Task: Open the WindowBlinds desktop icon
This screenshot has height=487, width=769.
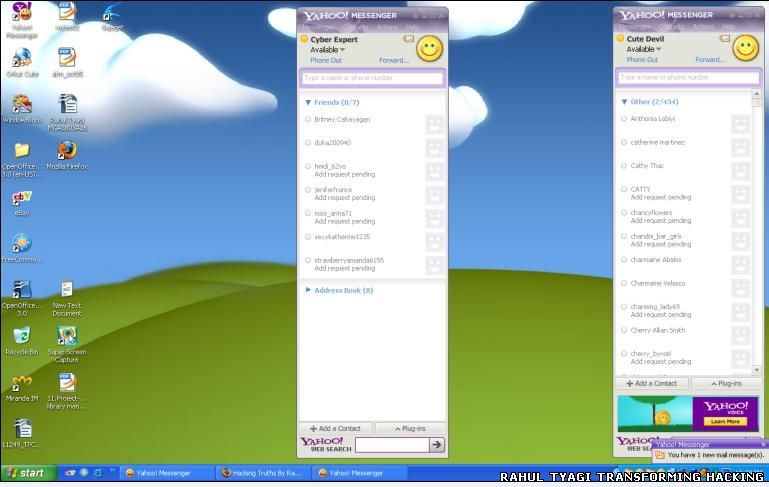Action: click(22, 108)
